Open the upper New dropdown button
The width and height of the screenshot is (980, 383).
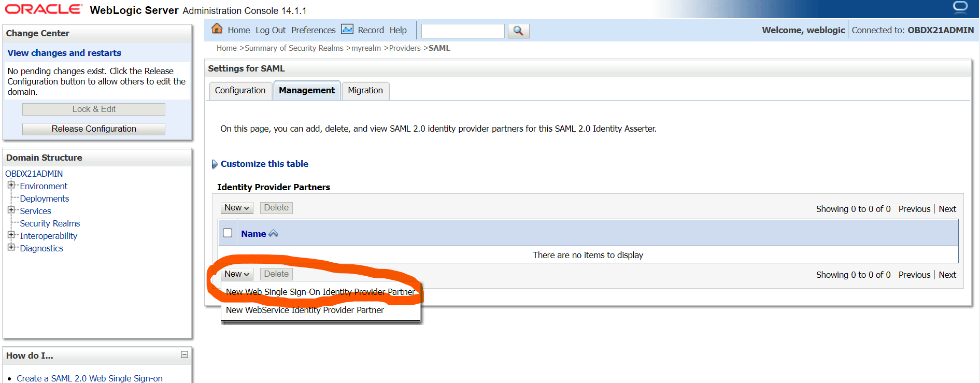pyautogui.click(x=237, y=208)
